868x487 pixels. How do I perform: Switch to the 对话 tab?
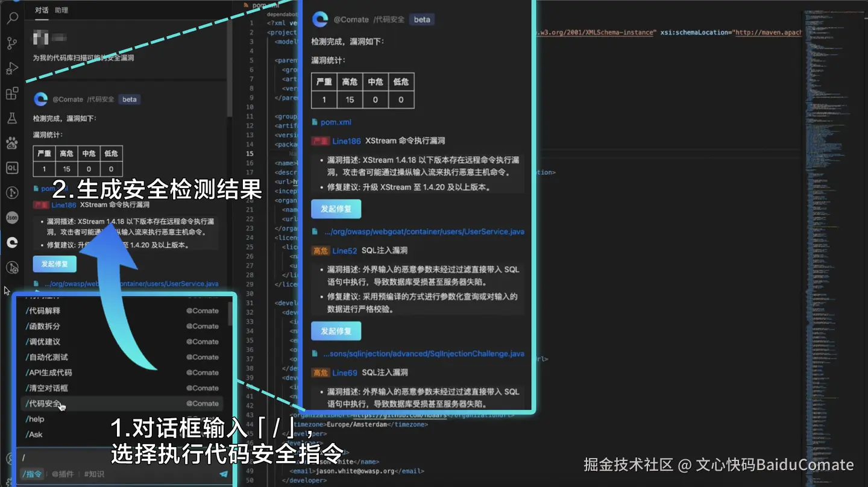click(42, 10)
